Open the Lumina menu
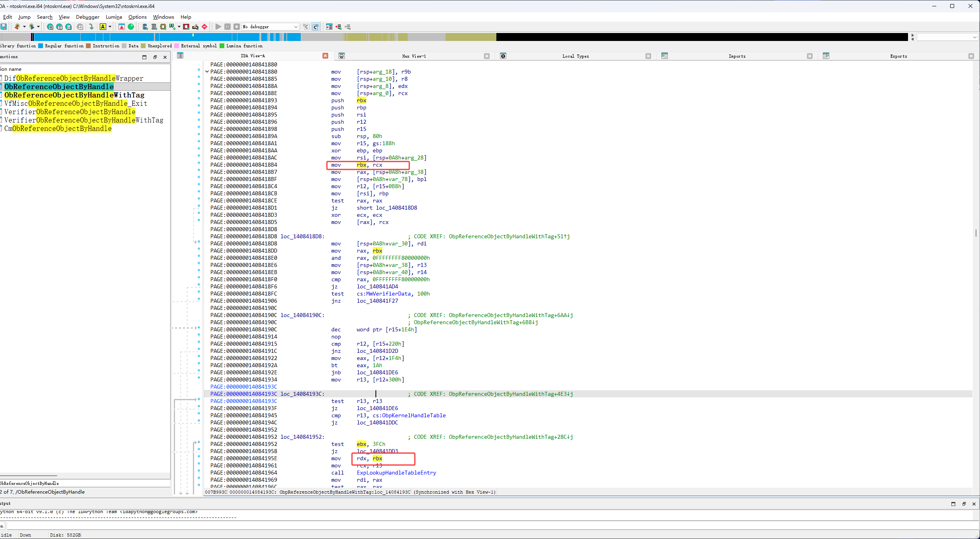Screen dimensions: 980x539 114,17
